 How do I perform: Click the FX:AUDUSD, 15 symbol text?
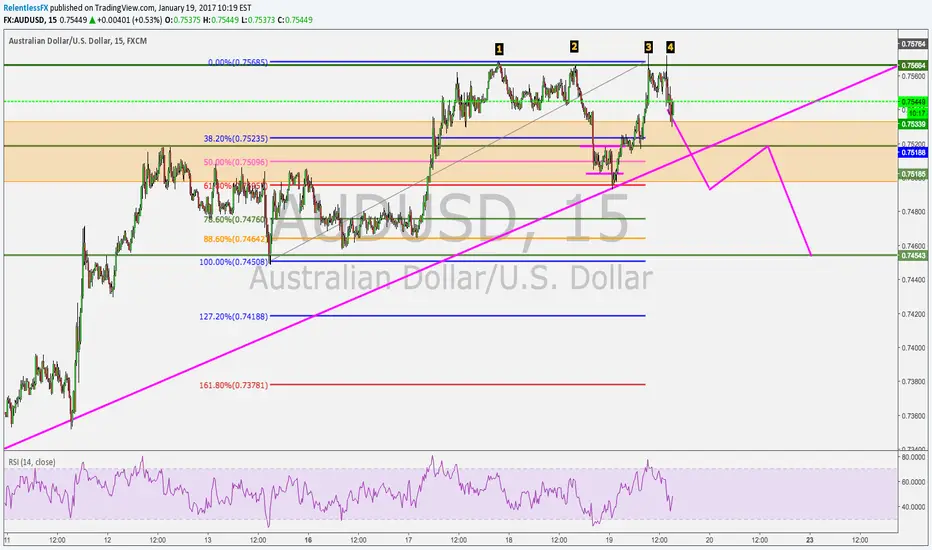click(x=30, y=20)
